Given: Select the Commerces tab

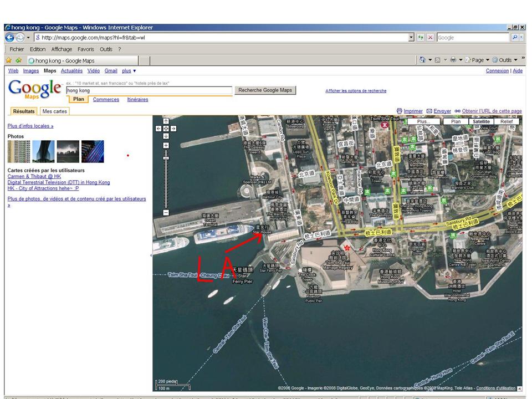Looking at the screenshot, I should click(x=106, y=99).
